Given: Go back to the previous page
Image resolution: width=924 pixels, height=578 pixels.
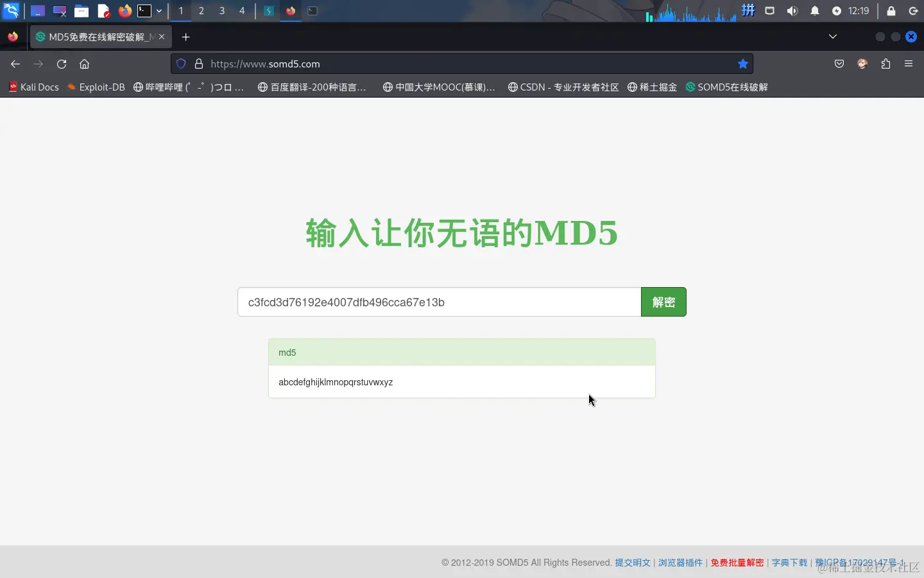Looking at the screenshot, I should [x=15, y=64].
